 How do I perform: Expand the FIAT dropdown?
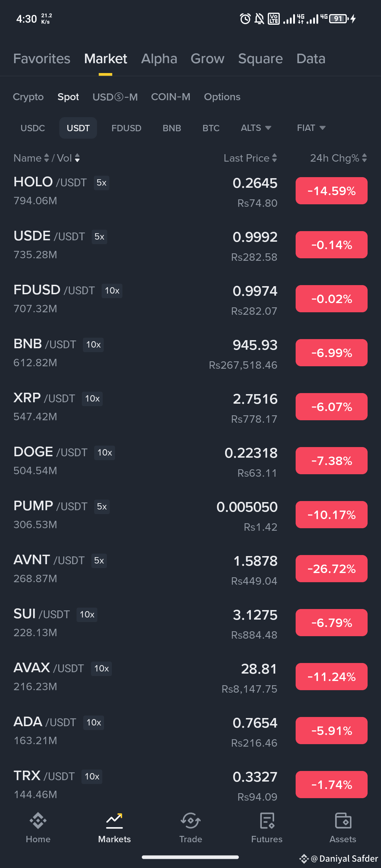tap(311, 128)
